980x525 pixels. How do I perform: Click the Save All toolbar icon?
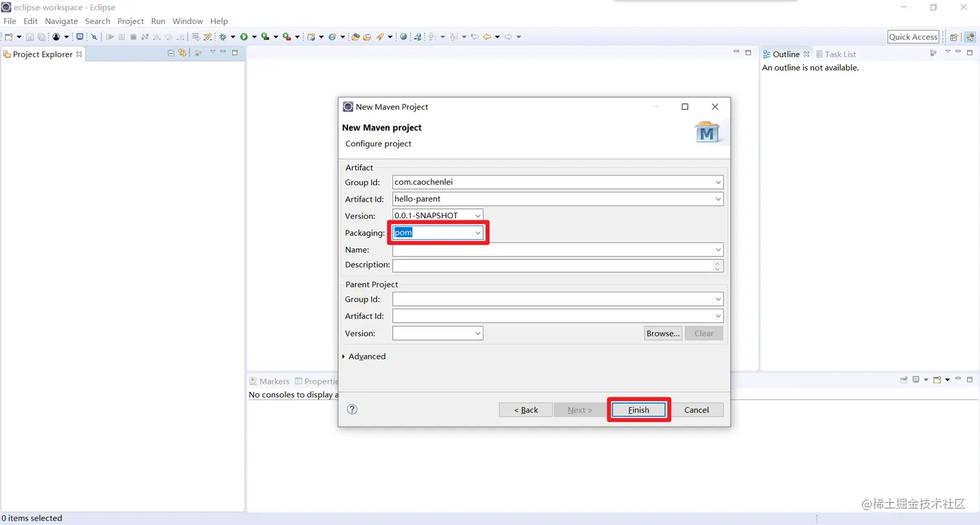click(41, 37)
